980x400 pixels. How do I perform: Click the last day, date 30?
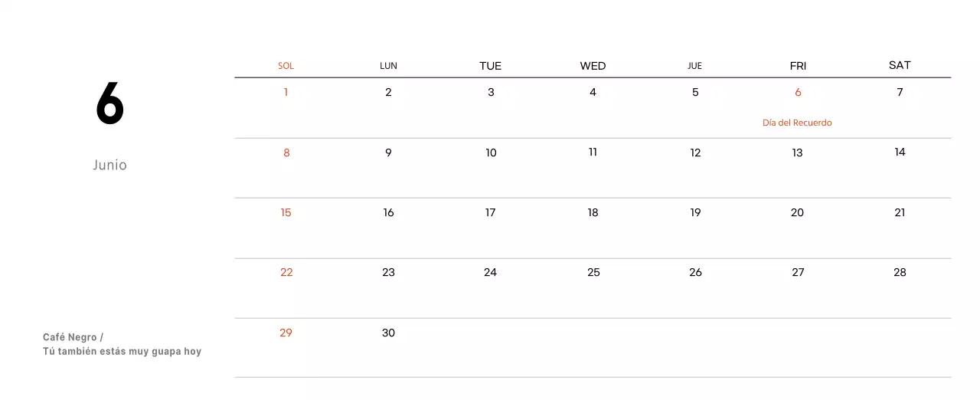(388, 333)
